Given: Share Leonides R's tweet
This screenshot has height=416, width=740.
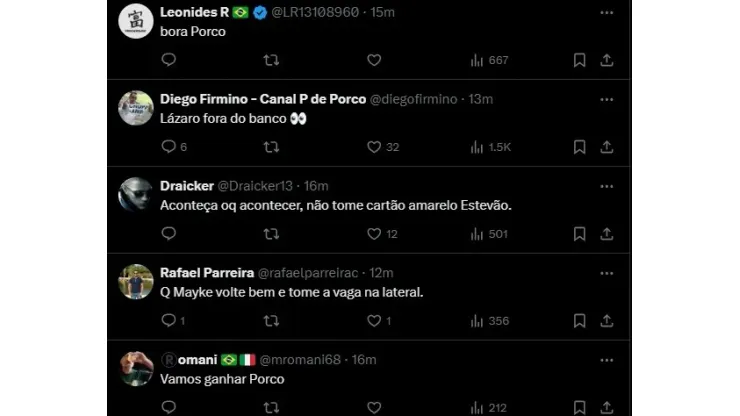Looking at the screenshot, I should 606,60.
